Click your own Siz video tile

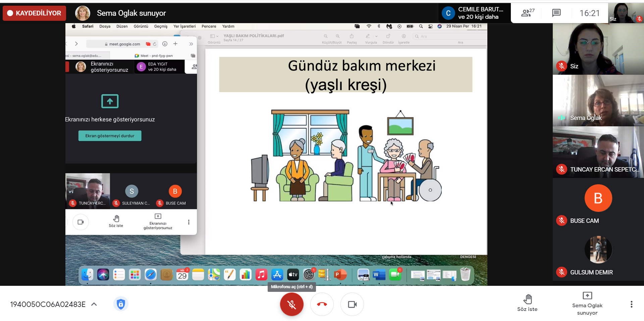click(x=598, y=49)
